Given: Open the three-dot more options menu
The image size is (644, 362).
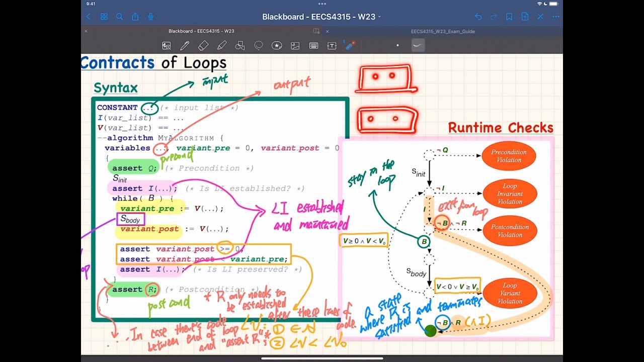Looking at the screenshot, I should (x=556, y=17).
